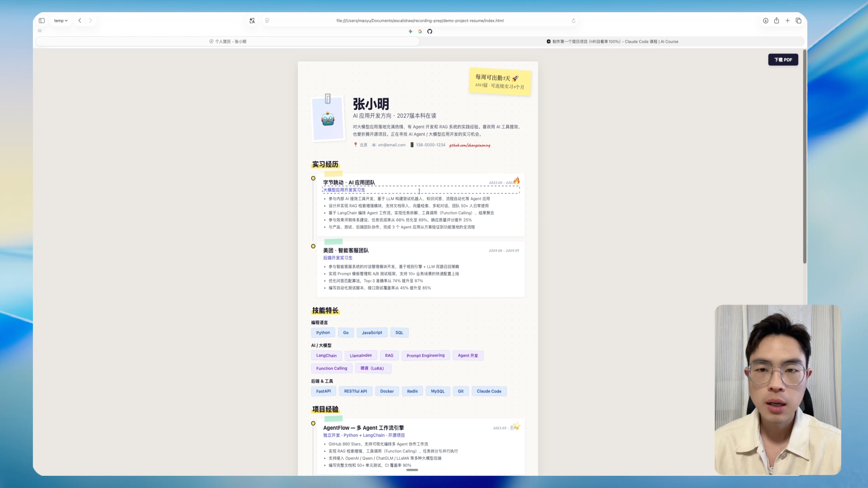The image size is (868, 488).
Task: Click the robot avatar photo
Action: [x=328, y=119]
